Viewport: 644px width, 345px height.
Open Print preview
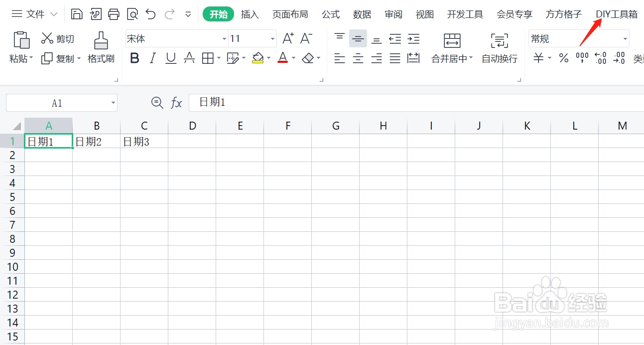point(132,13)
